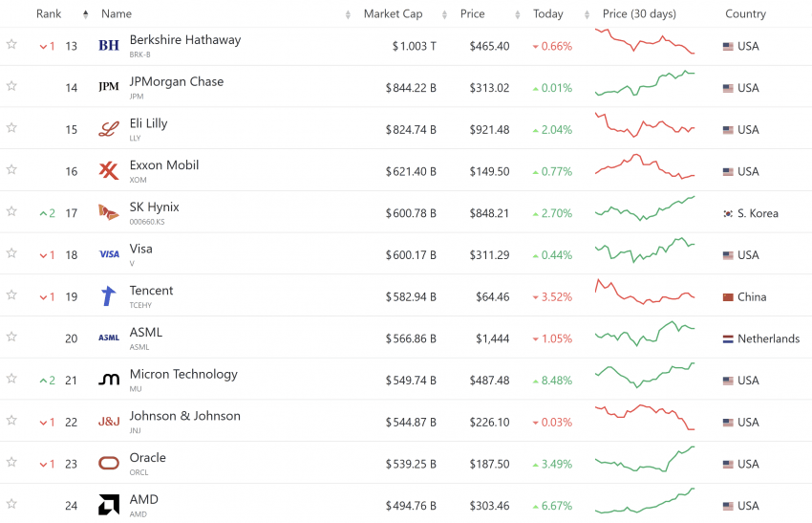Sort by Price using its sort arrows
Image resolution: width=812 pixels, height=523 pixels.
(518, 14)
